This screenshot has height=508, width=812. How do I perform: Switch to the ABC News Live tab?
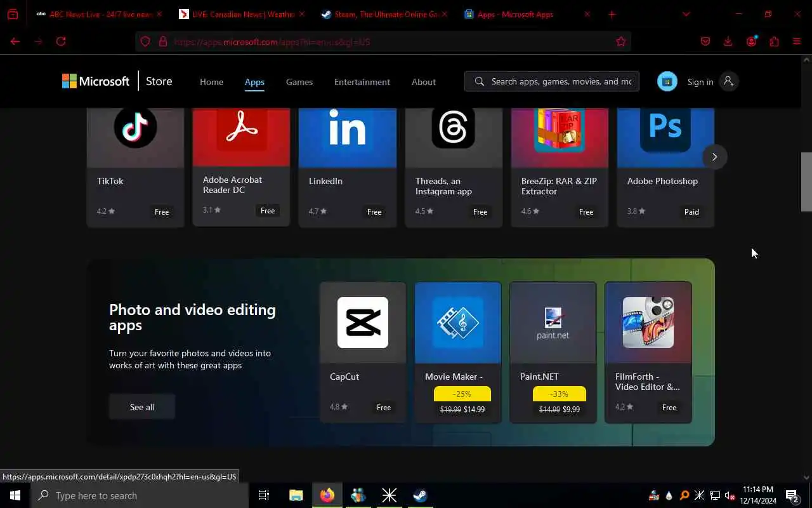pyautogui.click(x=98, y=14)
